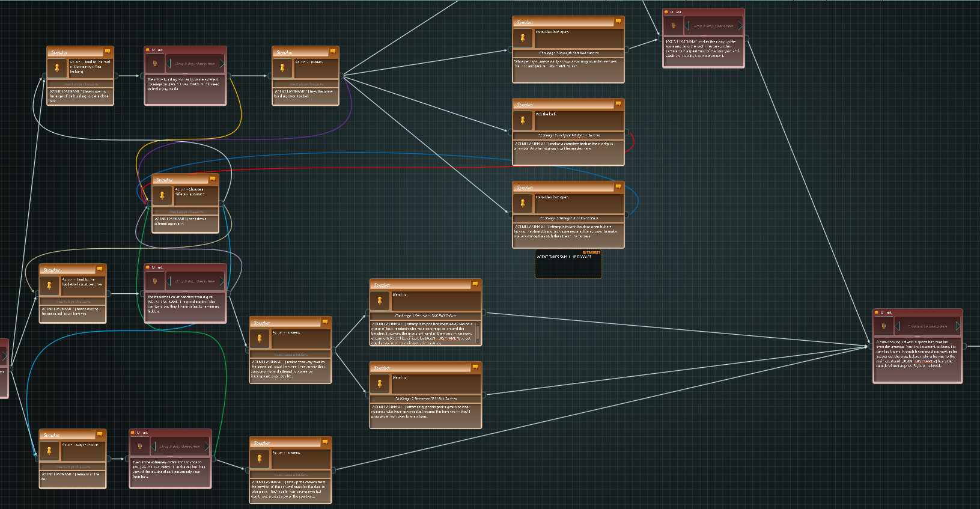Viewport: 980px width, 509px height.
Task: Click character drop field in 'basketball court benches' red node
Action: [195, 281]
